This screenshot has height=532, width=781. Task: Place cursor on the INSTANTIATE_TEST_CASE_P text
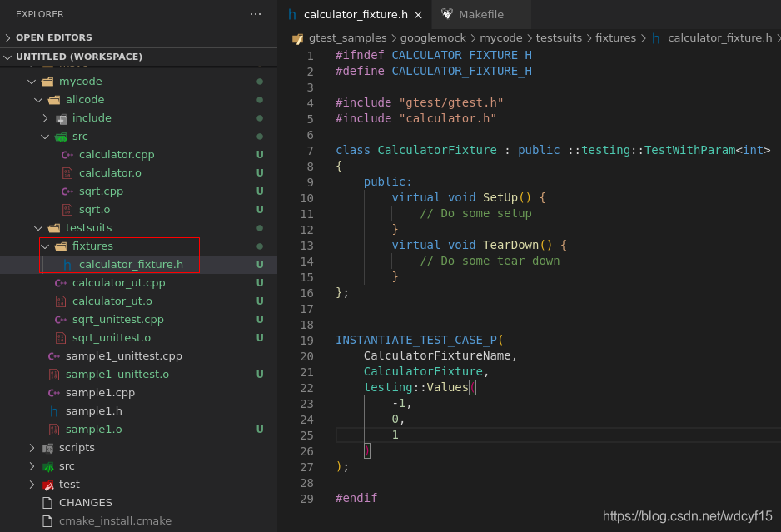pos(416,341)
